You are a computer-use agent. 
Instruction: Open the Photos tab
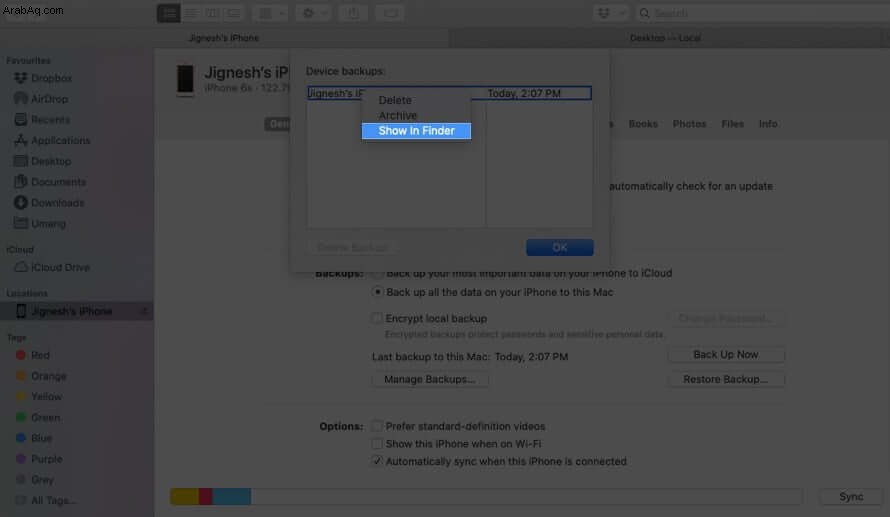689,124
